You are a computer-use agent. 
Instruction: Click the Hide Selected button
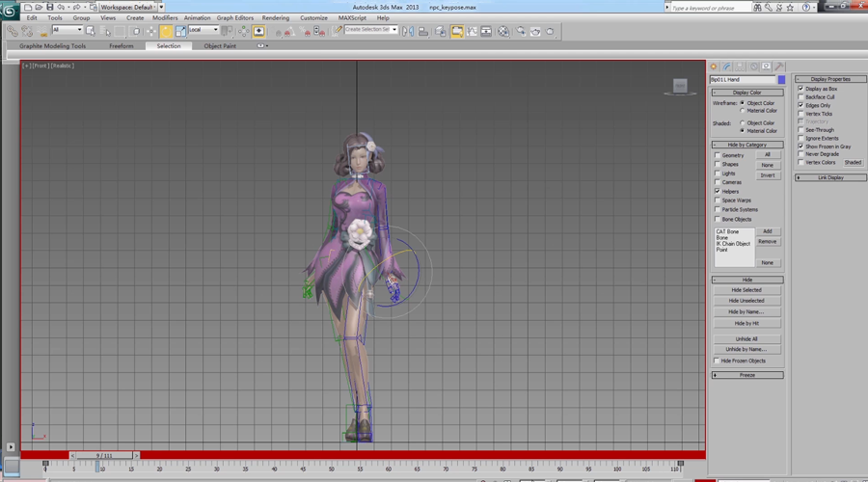[x=746, y=290]
